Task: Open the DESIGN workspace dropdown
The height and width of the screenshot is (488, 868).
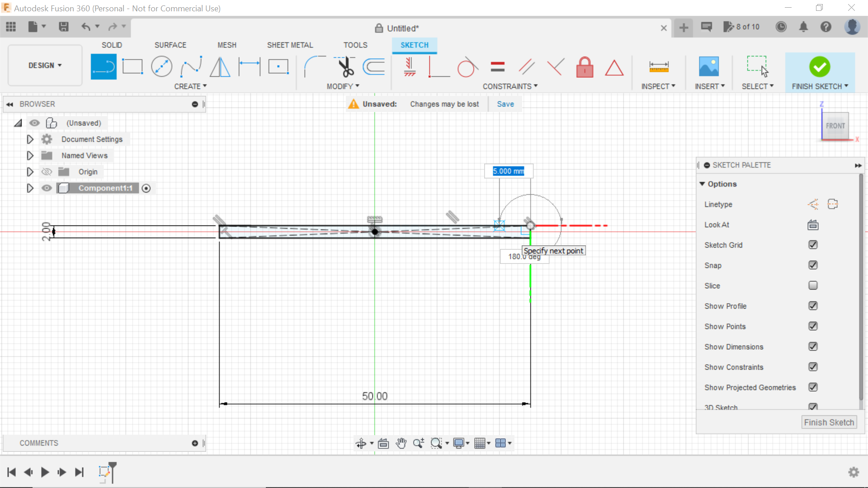Action: pyautogui.click(x=44, y=65)
